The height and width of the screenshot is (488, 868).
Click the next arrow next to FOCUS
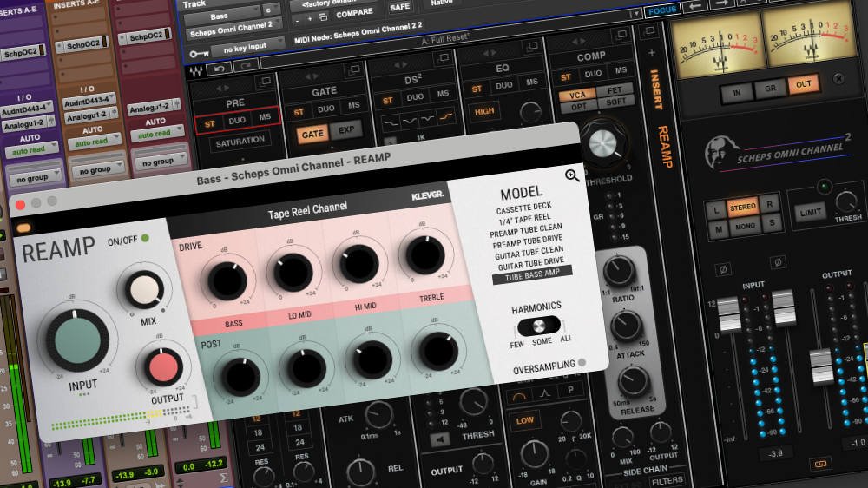click(x=720, y=3)
